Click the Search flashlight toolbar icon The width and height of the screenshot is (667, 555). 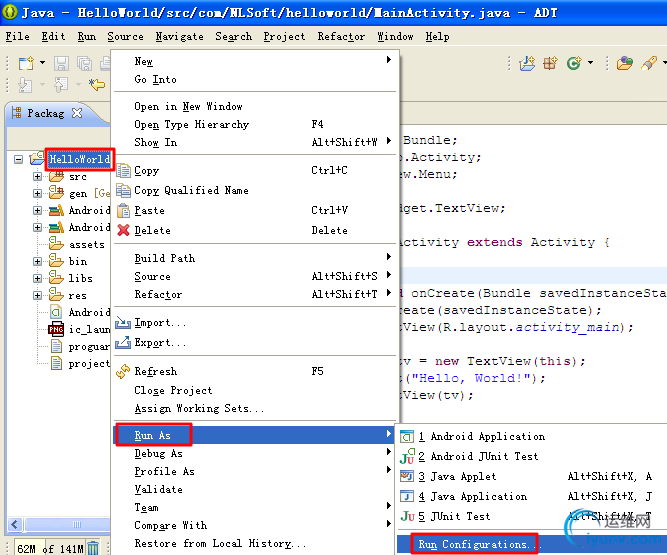click(649, 63)
